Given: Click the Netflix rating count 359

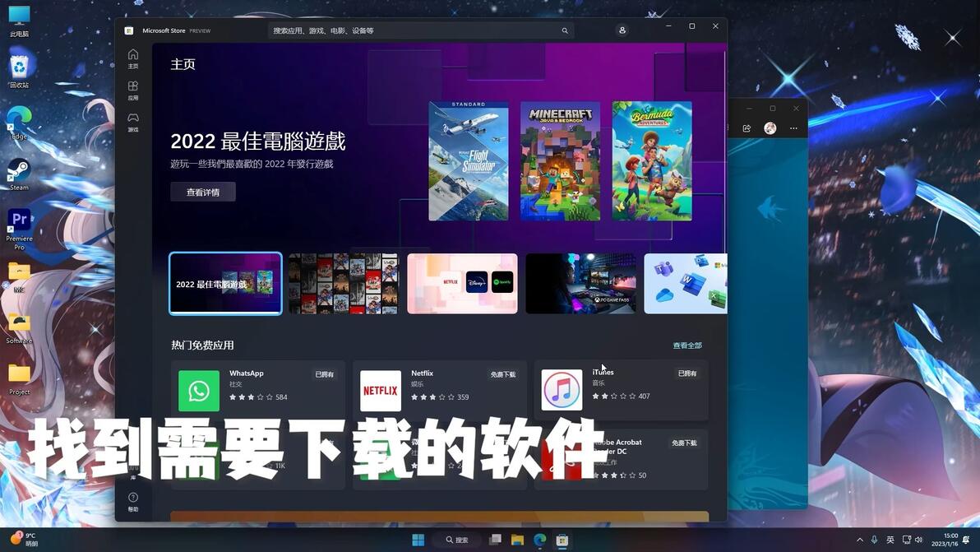Looking at the screenshot, I should coord(463,397).
